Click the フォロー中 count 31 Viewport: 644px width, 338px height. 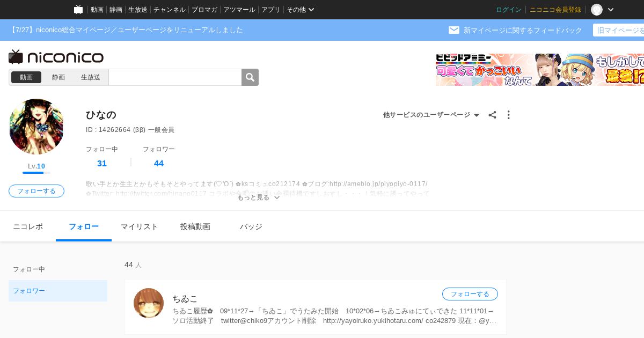click(x=102, y=163)
